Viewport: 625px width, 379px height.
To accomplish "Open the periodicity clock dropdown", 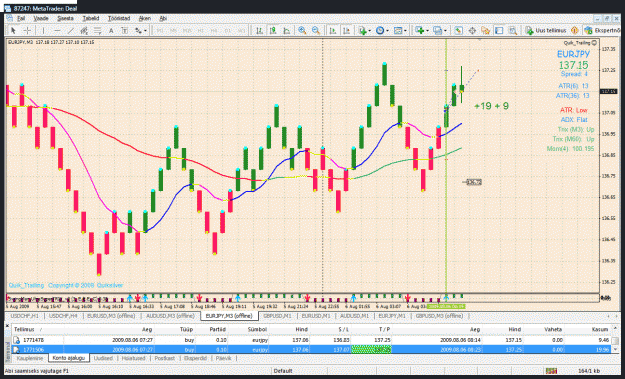I will 382,31.
